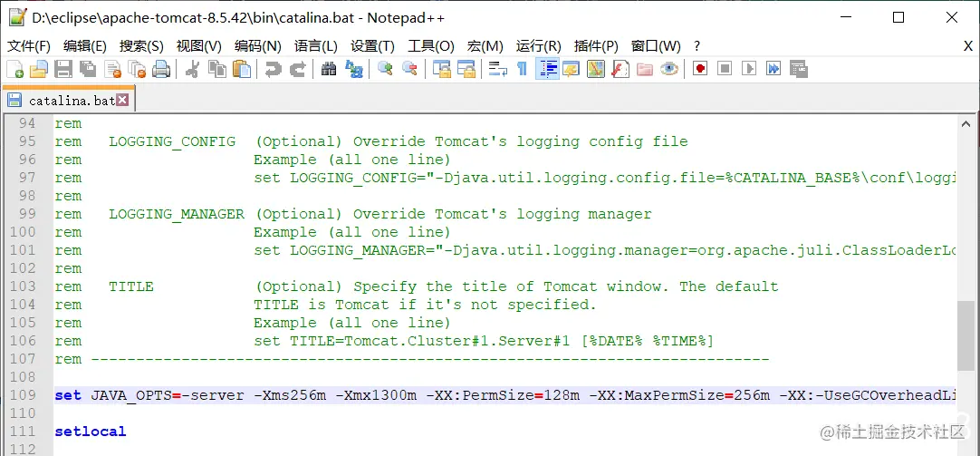Click the Close document toolbar icon
Viewport: 980px width, 456px height.
coord(112,69)
